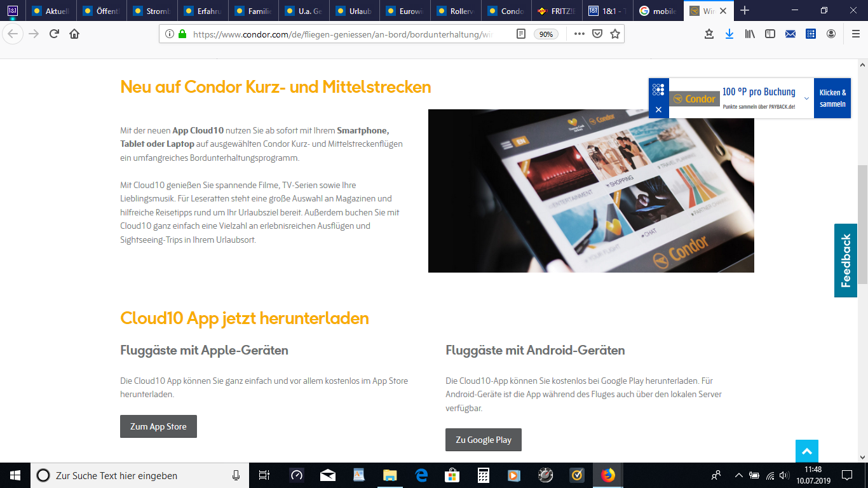Switch to the Google mobile tab
Image resolution: width=868 pixels, height=488 pixels.
[658, 11]
